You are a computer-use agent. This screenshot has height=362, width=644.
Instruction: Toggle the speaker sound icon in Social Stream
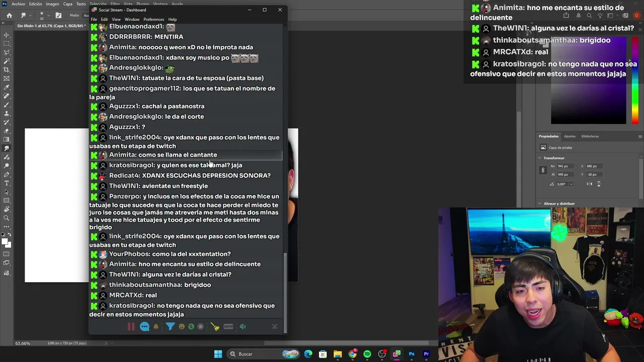click(243, 327)
